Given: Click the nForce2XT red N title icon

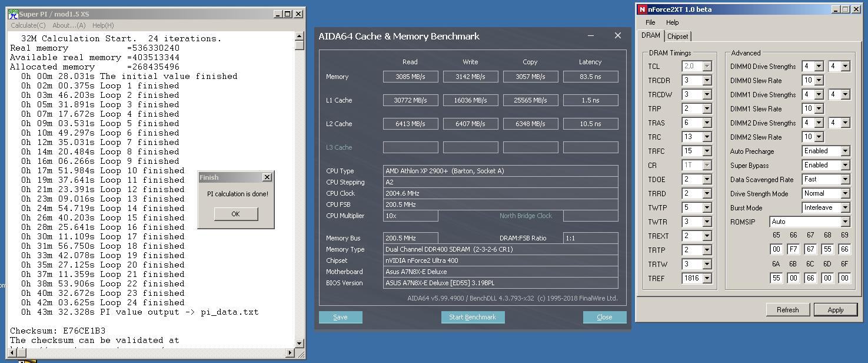Looking at the screenshot, I should [x=642, y=9].
